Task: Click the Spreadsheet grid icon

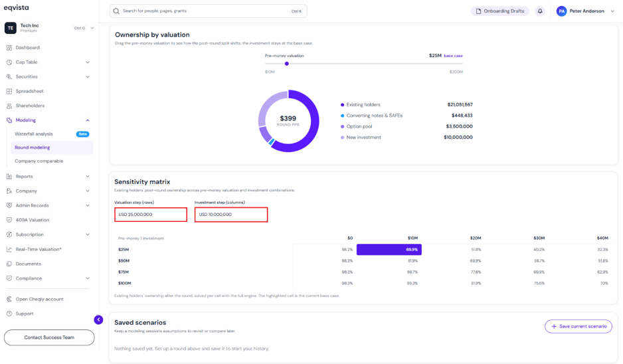Action: click(x=9, y=92)
